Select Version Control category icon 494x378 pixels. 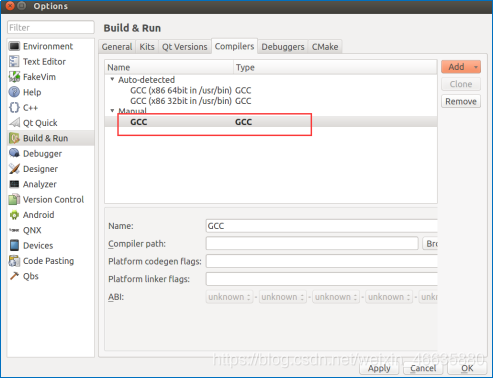14,199
